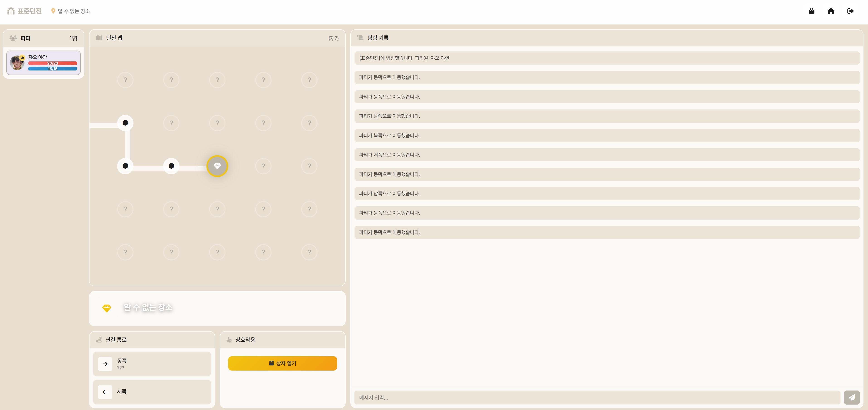This screenshot has height=410, width=868.
Task: Click the yellow gem icon beside location name
Action: coord(107,308)
